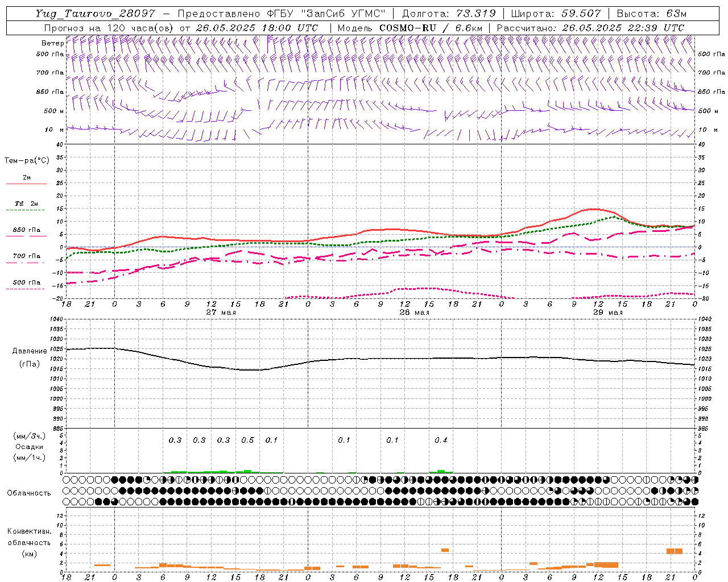The image size is (728, 582).
Task: Click the 'Облачность' cloudiness label
Action: (29, 493)
